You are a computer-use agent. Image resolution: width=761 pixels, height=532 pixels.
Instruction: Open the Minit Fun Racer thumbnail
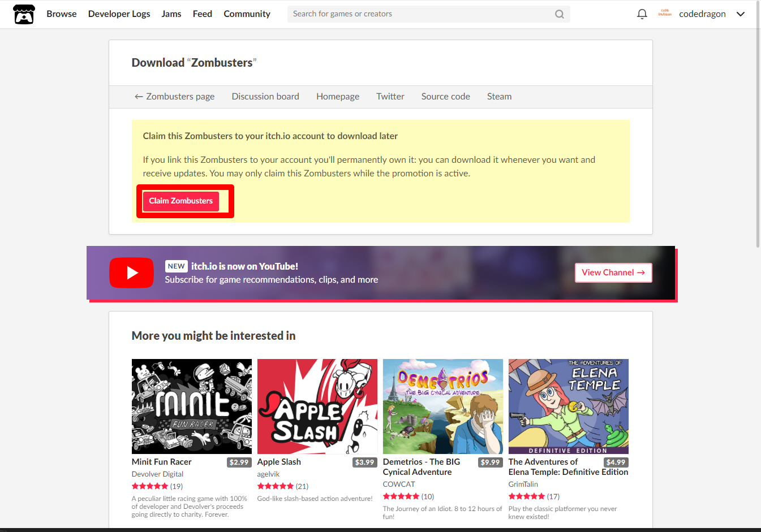[x=192, y=406]
